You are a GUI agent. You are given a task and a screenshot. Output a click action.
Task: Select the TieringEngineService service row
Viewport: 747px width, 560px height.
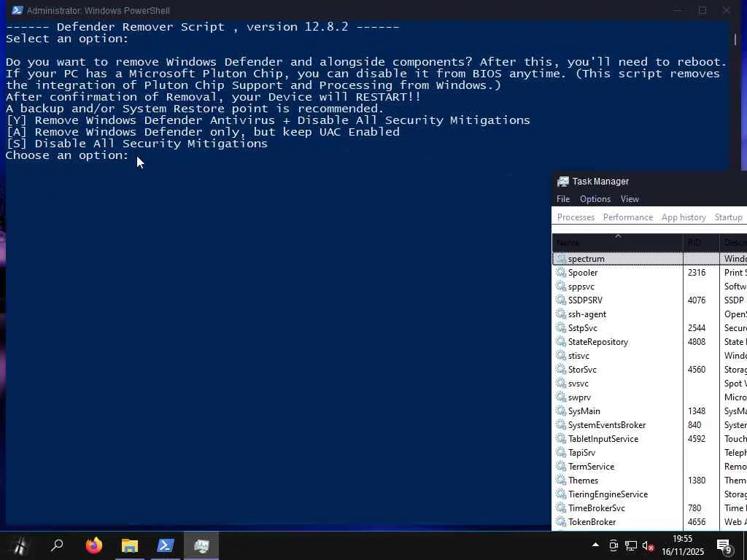(x=649, y=494)
